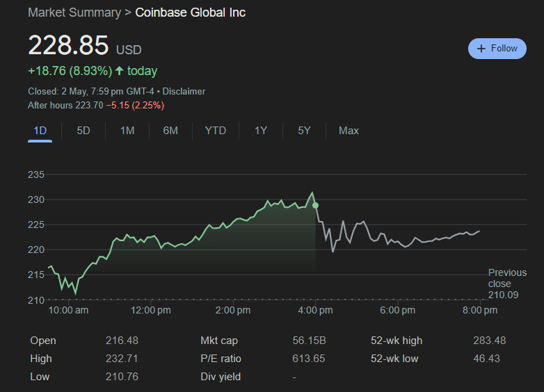
Task: Click the −5.15 (2.25%) after-hours change
Action: pyautogui.click(x=136, y=106)
